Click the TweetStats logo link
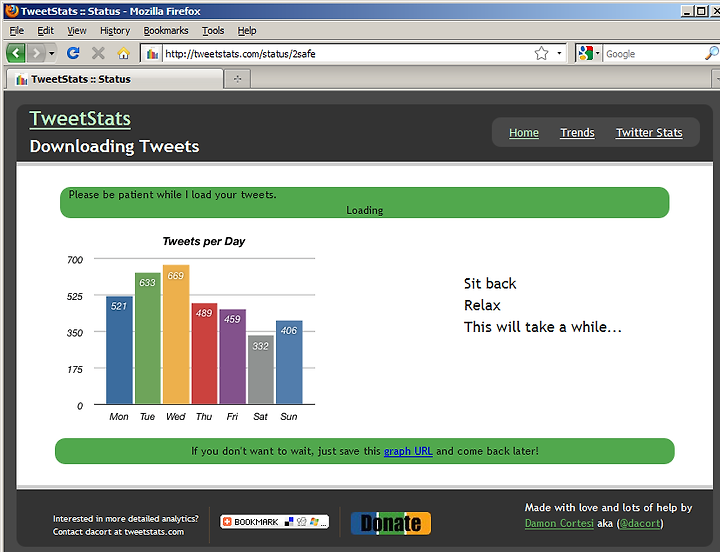Screen dimensions: 720x552 (80, 118)
